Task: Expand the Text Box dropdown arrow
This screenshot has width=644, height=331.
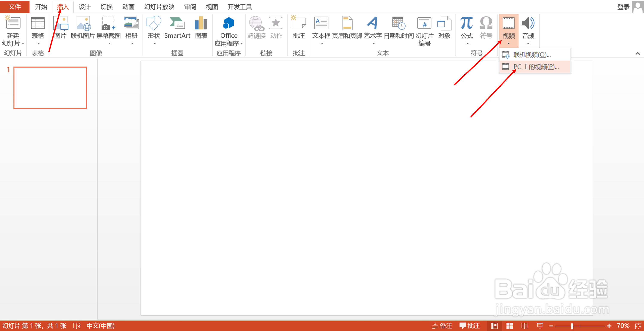Action: [322, 44]
